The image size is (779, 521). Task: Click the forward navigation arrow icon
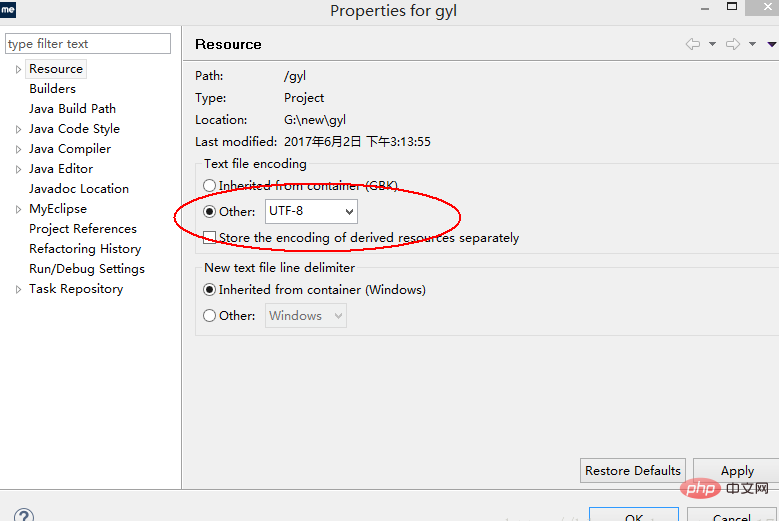pos(733,44)
